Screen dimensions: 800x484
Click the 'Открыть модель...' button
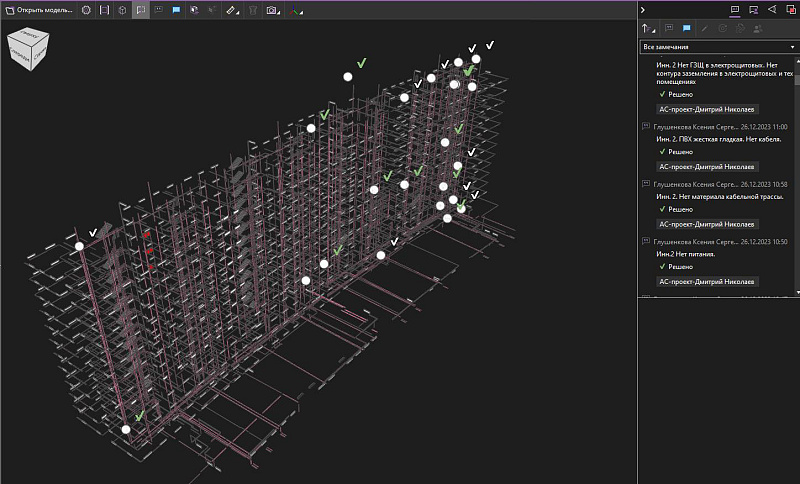tap(39, 10)
